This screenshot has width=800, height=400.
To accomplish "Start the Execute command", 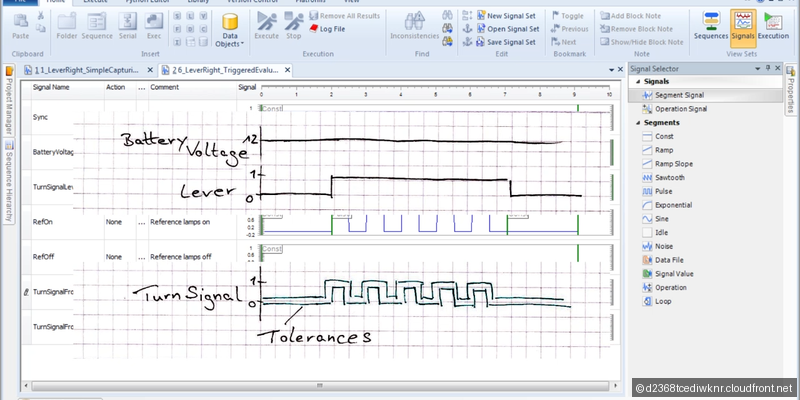I will 266,27.
